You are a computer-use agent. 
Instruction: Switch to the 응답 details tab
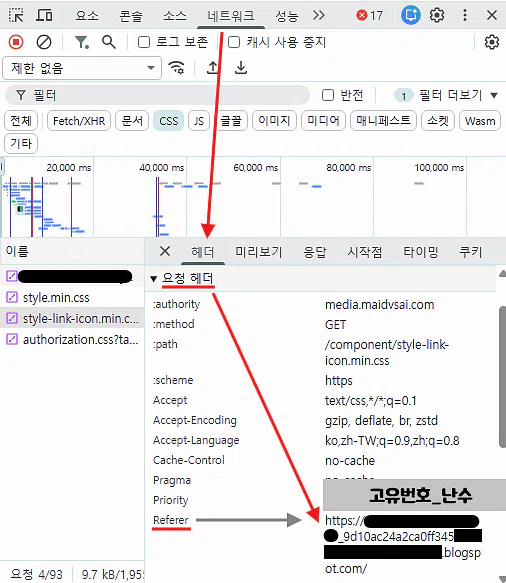315,252
